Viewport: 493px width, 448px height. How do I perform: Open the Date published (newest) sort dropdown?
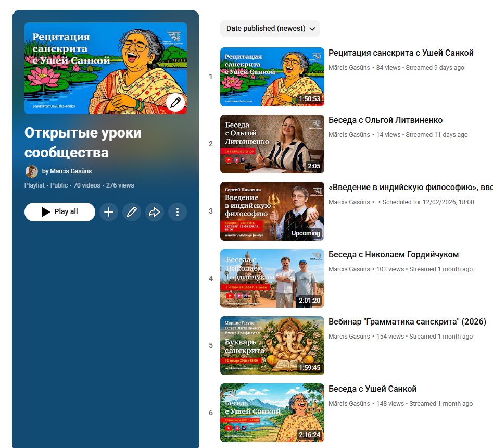pos(270,29)
